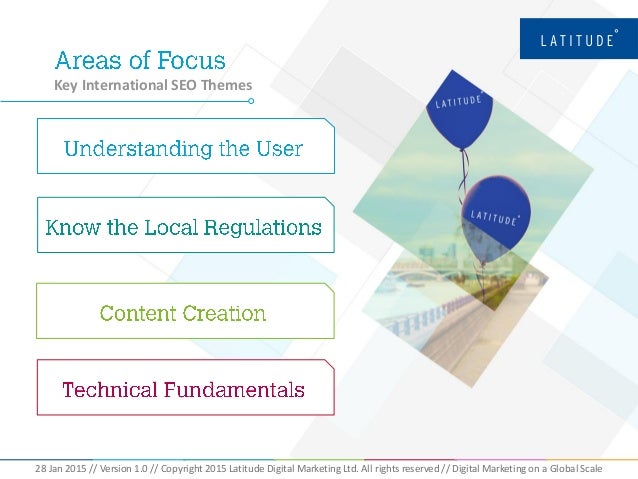Select the 'Understanding the User' box
This screenshot has height=479, width=638.
click(x=186, y=146)
